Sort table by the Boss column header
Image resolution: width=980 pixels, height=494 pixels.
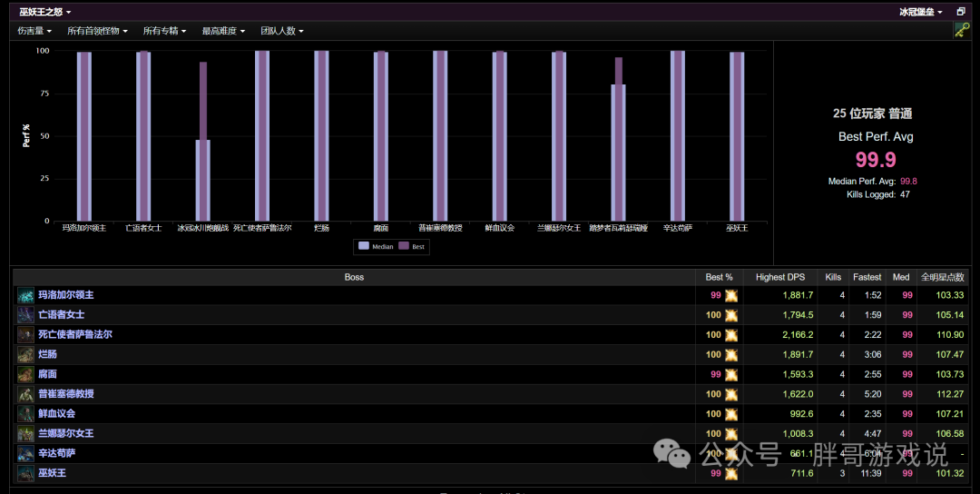355,277
